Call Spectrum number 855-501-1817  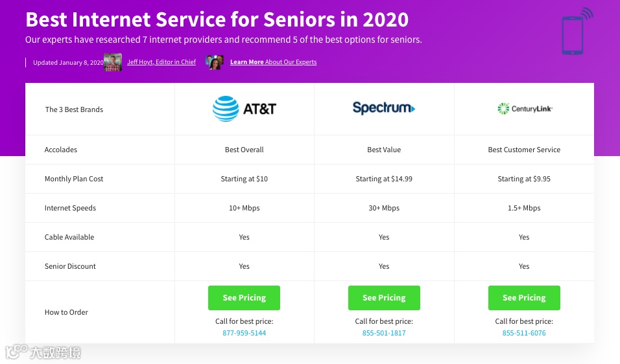tap(384, 333)
